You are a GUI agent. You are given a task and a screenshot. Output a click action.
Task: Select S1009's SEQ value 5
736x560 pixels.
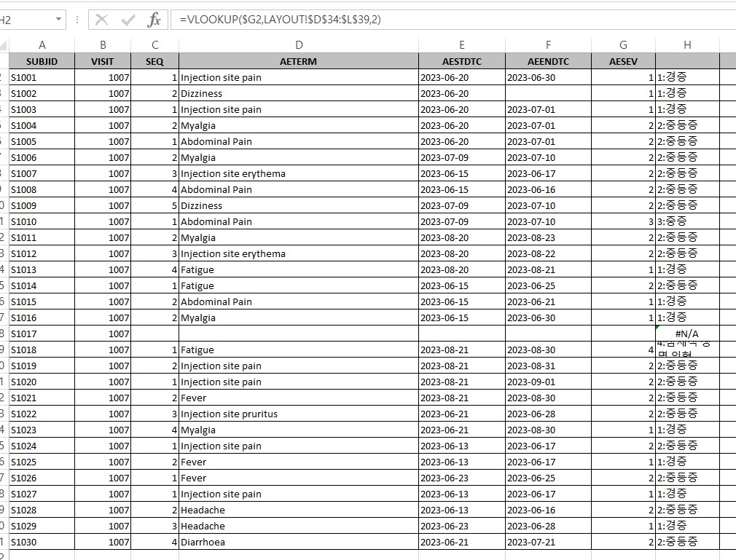(155, 205)
